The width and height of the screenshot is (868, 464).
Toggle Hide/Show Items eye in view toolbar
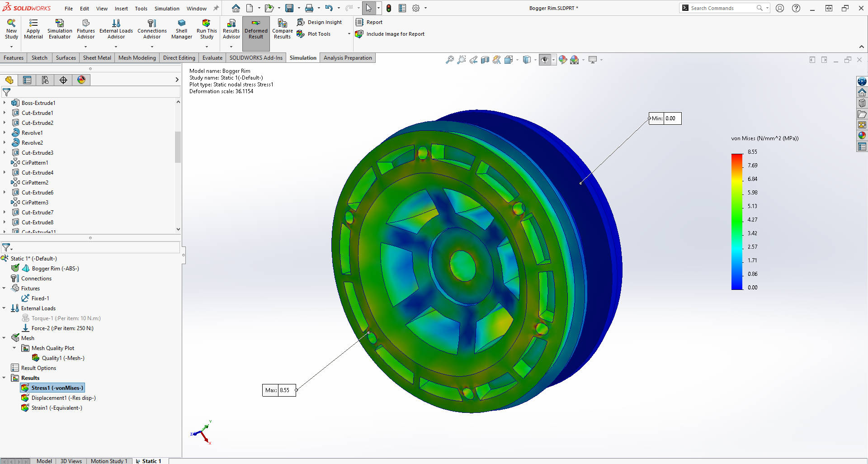tap(545, 60)
